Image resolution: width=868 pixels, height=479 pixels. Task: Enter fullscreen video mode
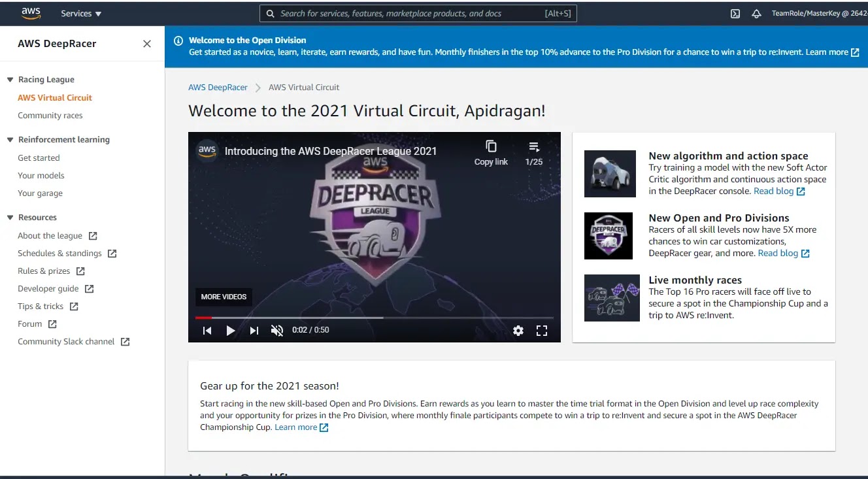[542, 331]
